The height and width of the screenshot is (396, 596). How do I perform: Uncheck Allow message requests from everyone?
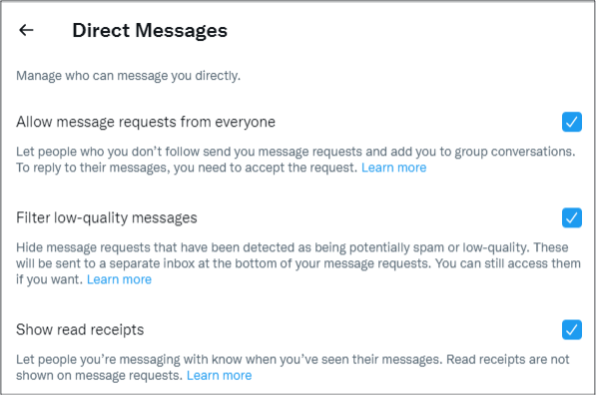coord(572,122)
